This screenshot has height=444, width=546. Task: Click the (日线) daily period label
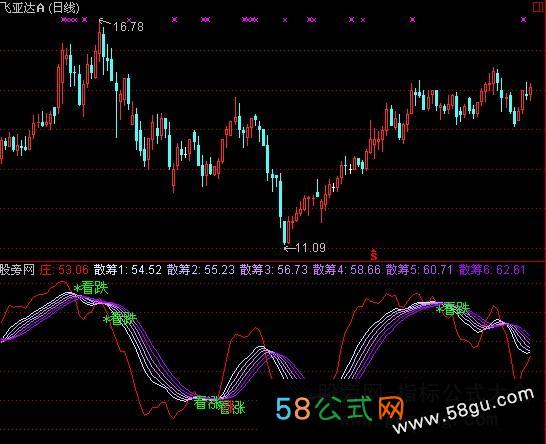point(64,8)
